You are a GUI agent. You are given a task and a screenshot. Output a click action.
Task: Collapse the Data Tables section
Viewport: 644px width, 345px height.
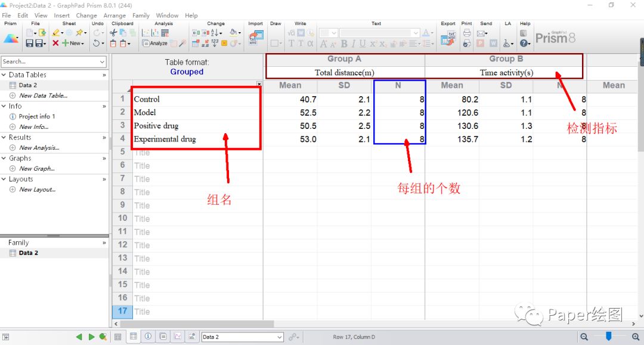pos(4,75)
